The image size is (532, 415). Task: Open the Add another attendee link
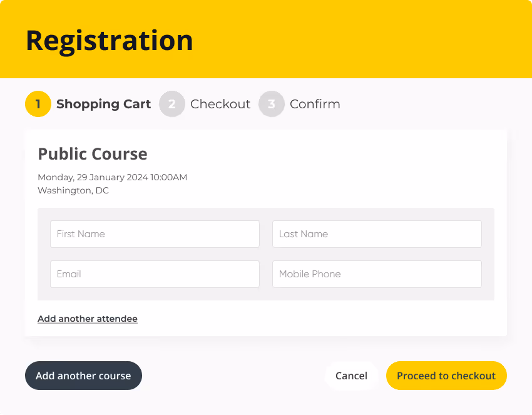point(87,319)
